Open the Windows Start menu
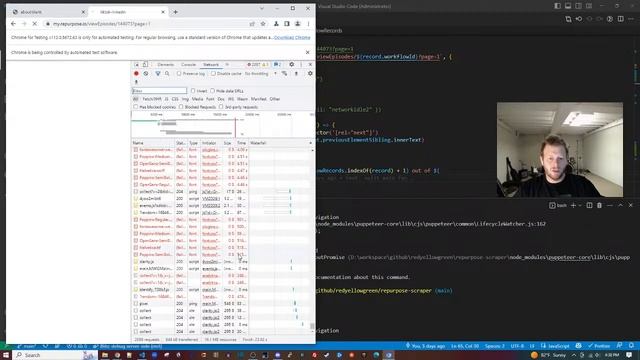The height and width of the screenshot is (360, 640). pyautogui.click(x=6, y=355)
